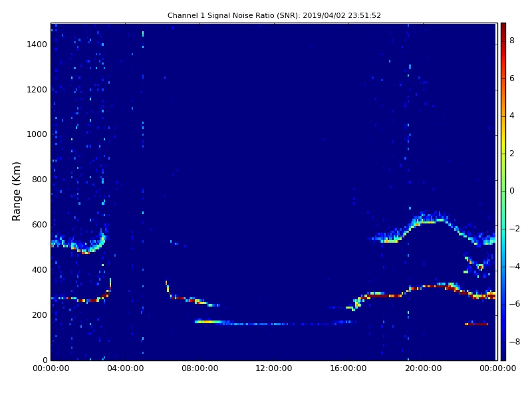The image size is (532, 399).
Task: Click the 08:00:00 time axis label
Action: point(200,368)
